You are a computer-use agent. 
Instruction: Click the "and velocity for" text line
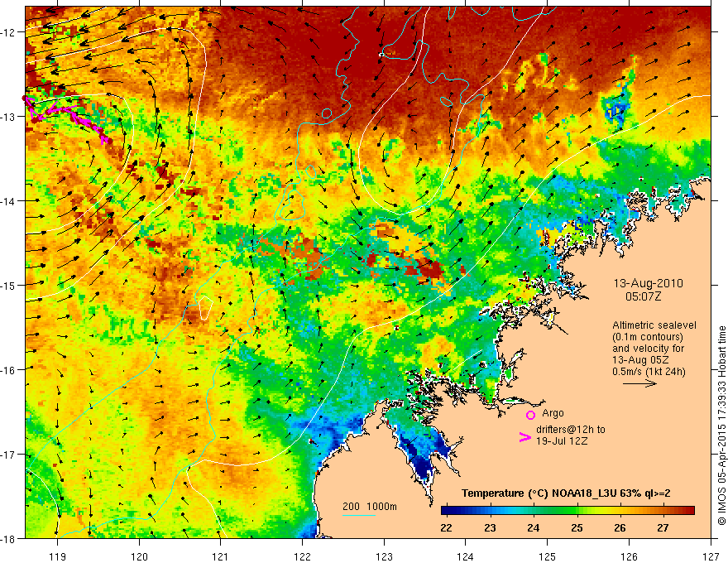click(648, 349)
